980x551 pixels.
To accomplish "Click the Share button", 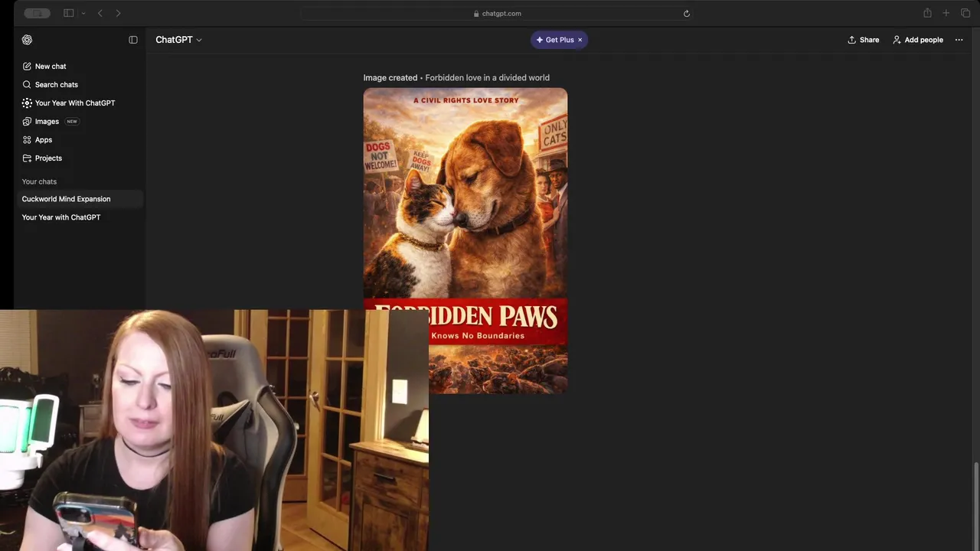I will point(863,40).
